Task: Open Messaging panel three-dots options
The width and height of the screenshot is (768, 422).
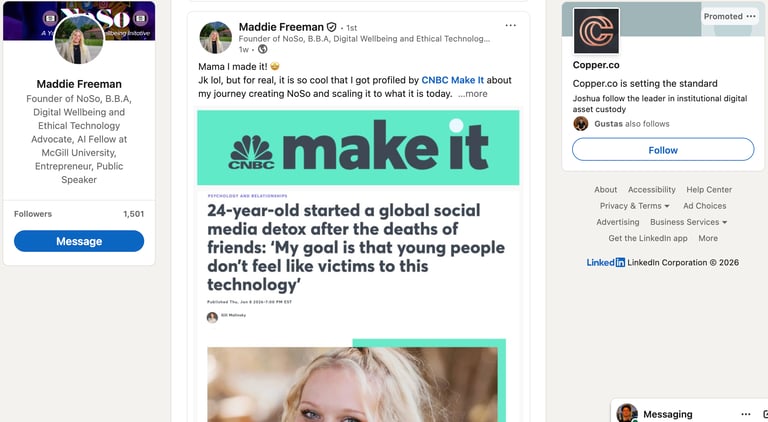Action: point(745,414)
